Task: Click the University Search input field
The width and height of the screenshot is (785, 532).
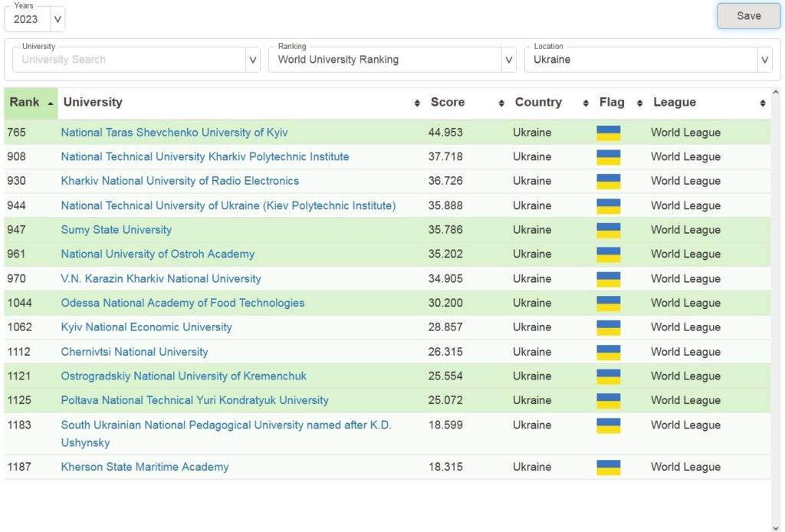Action: click(x=129, y=60)
